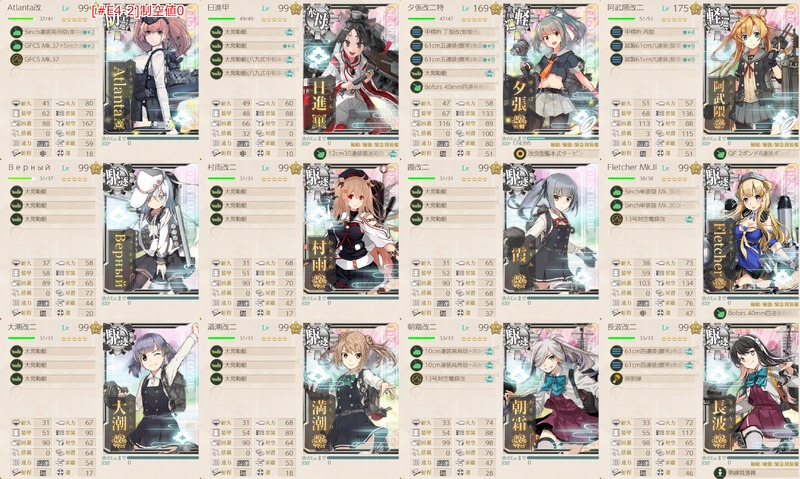Viewport: 800px width, 479px height.
Task: Open the Atlanta ship card portrait
Action: tap(151, 70)
